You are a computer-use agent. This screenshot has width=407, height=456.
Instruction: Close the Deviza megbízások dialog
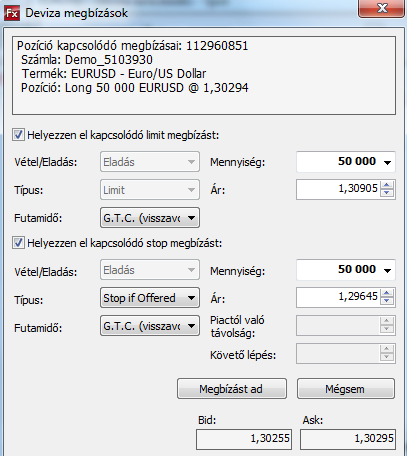pos(381,8)
